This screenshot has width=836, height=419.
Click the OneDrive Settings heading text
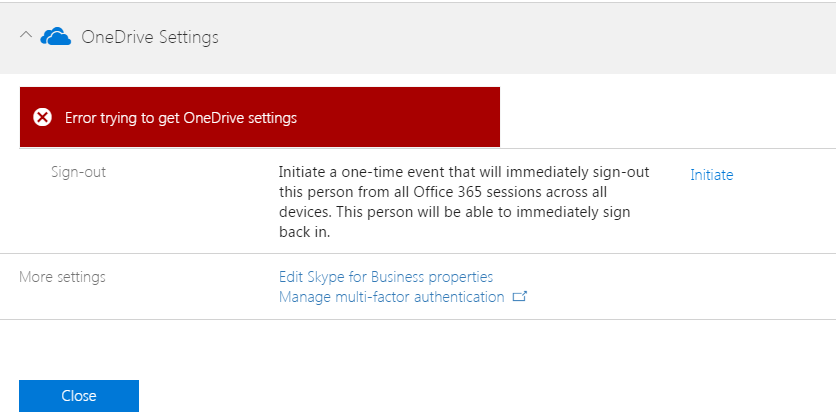click(x=150, y=38)
